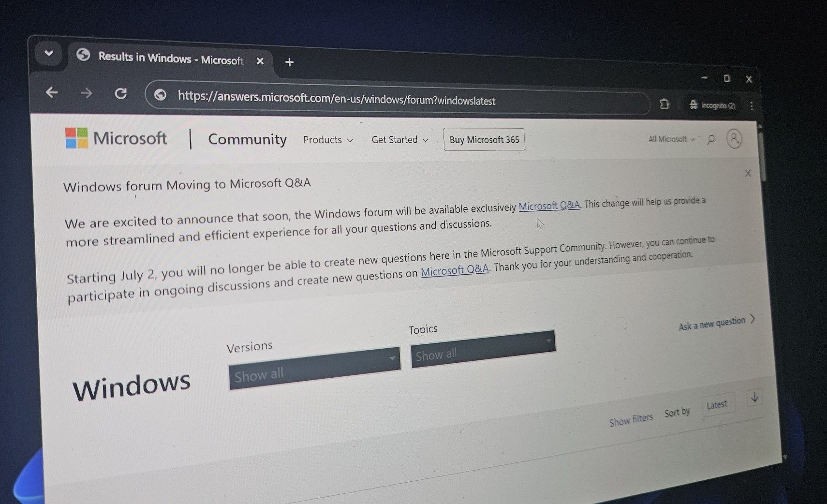This screenshot has width=827, height=504.
Task: Go forward to the next page
Action: 86,93
